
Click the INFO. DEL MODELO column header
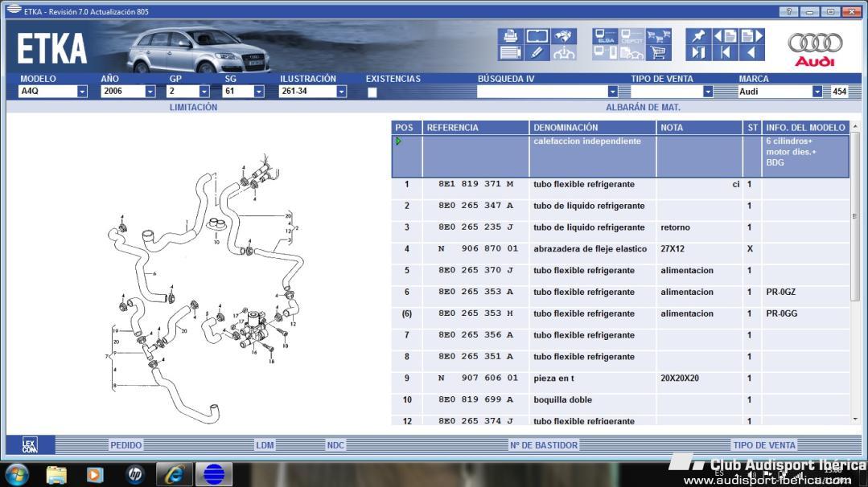click(x=805, y=128)
